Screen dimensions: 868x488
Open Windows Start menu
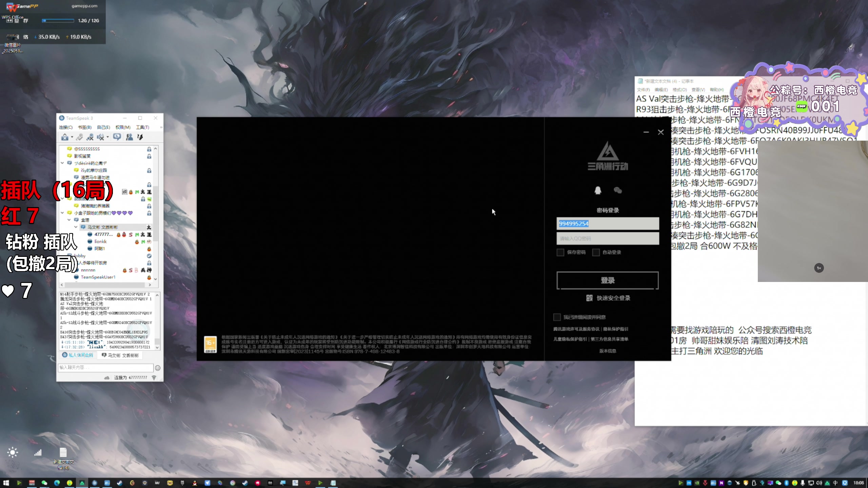coord(6,483)
